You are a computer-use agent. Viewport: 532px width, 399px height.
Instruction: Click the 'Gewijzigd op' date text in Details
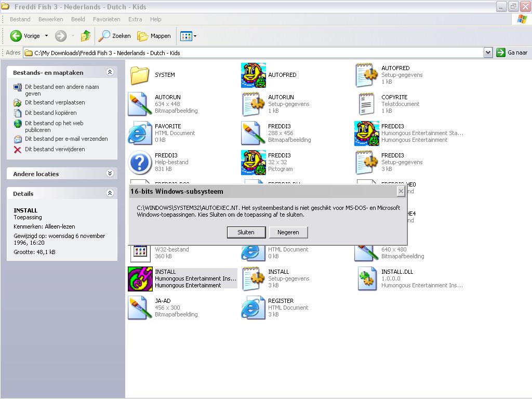(59, 239)
